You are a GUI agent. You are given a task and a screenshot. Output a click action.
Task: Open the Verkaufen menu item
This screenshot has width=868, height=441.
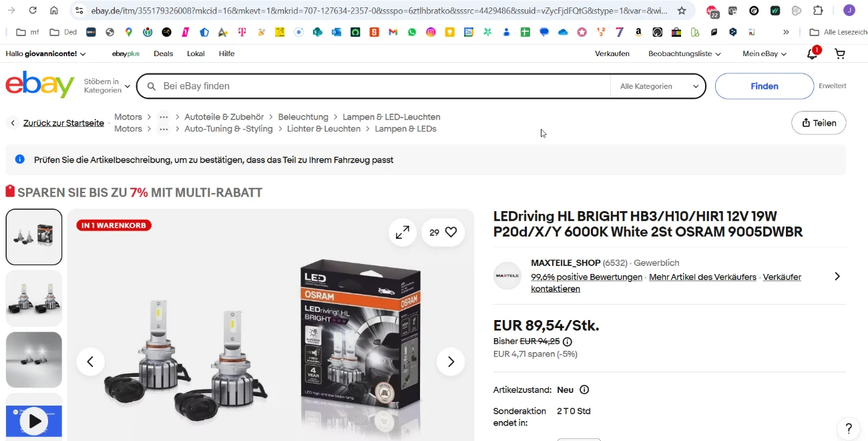tap(612, 53)
